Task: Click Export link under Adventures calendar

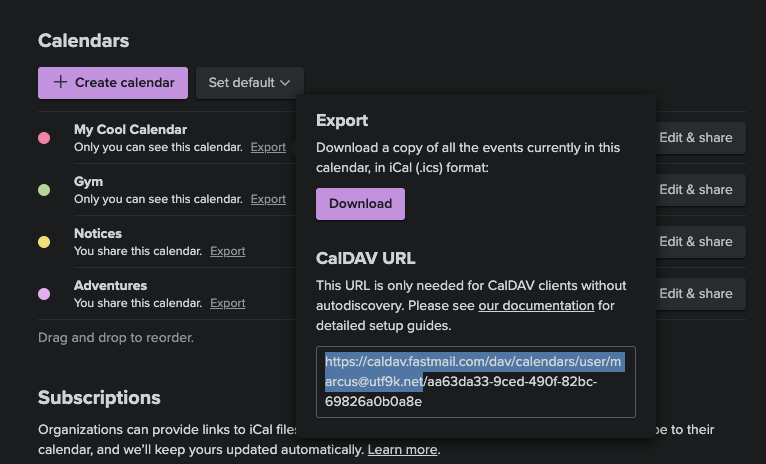Action: pyautogui.click(x=228, y=303)
